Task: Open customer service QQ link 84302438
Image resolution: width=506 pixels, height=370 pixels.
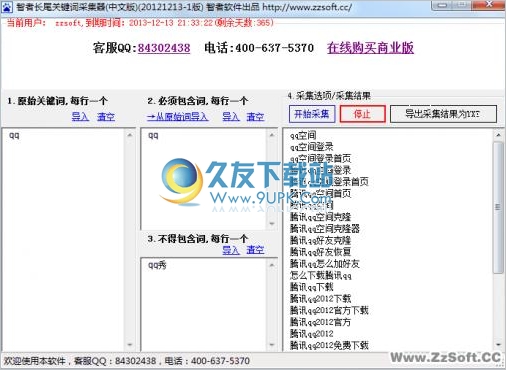Action: pos(164,48)
